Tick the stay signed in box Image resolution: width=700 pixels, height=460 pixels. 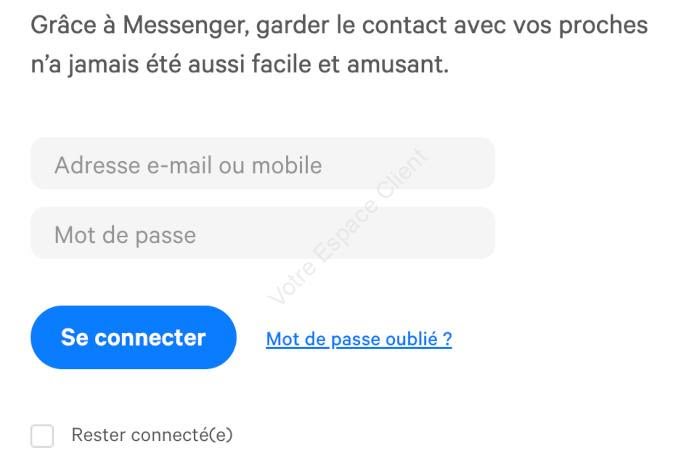point(42,435)
